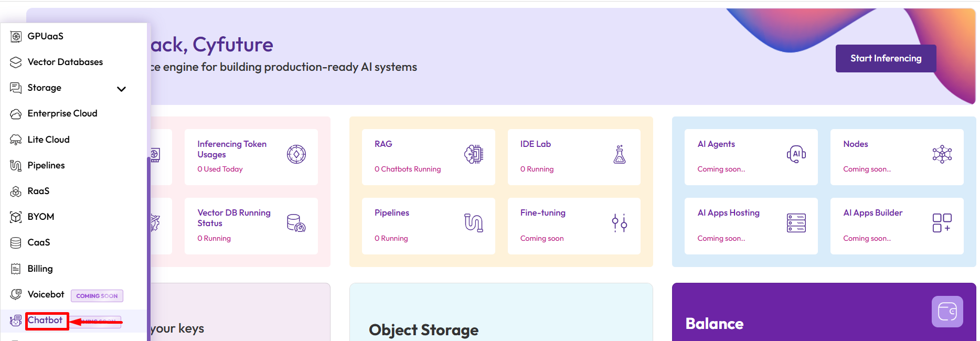Click the AI Agents headset icon

(x=796, y=154)
